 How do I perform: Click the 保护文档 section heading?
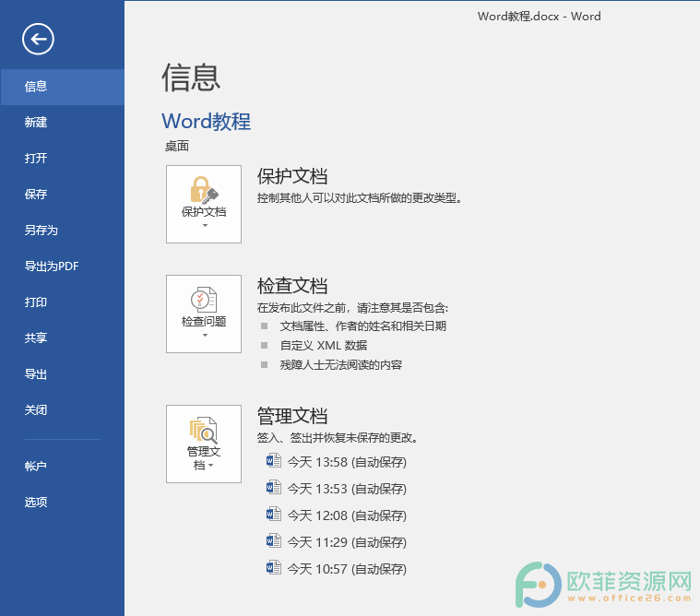292,176
